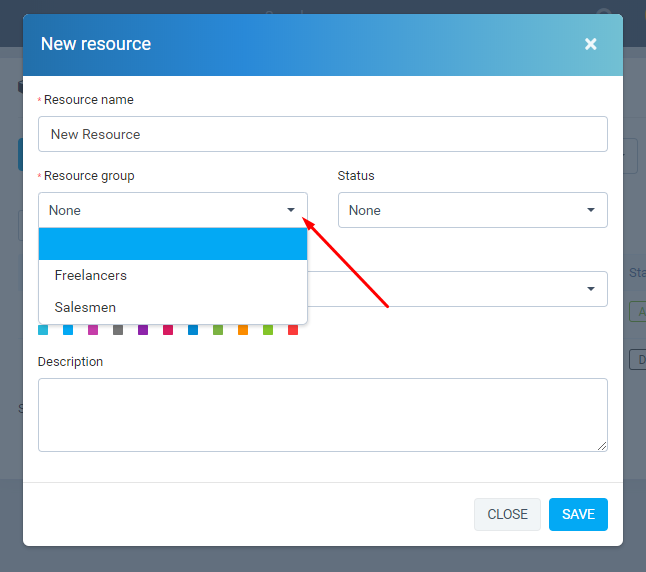The image size is (646, 572).
Task: Click the Resource name text field
Action: click(322, 134)
